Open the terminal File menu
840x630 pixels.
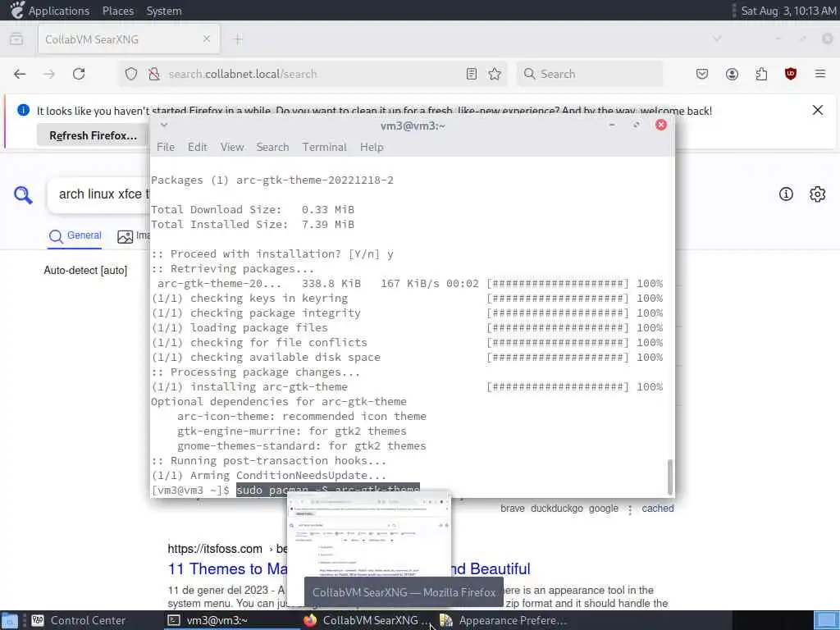(x=166, y=147)
